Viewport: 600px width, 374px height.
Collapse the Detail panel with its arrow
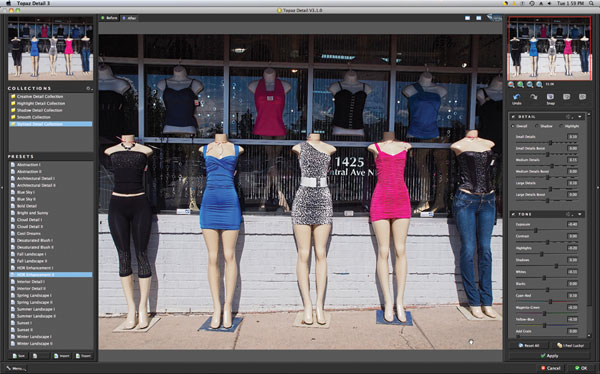[580, 116]
